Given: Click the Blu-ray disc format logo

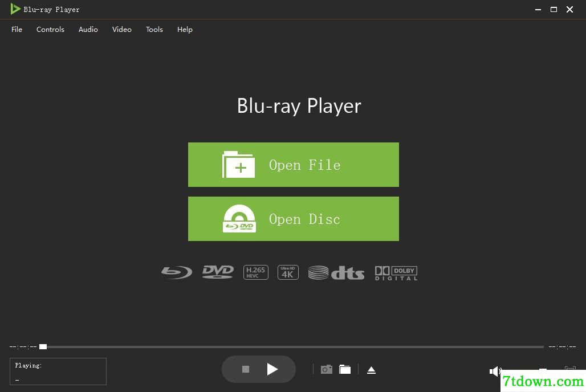Looking at the screenshot, I should 177,272.
